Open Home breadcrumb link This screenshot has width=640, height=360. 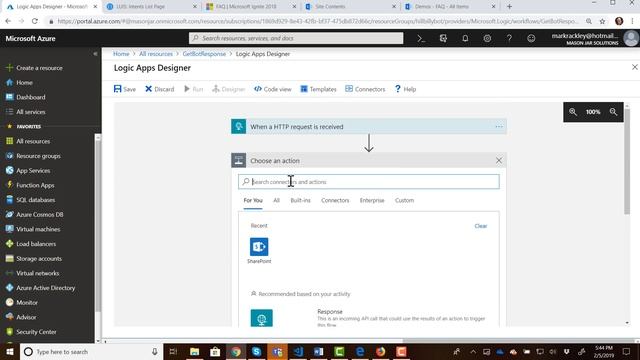pos(121,54)
